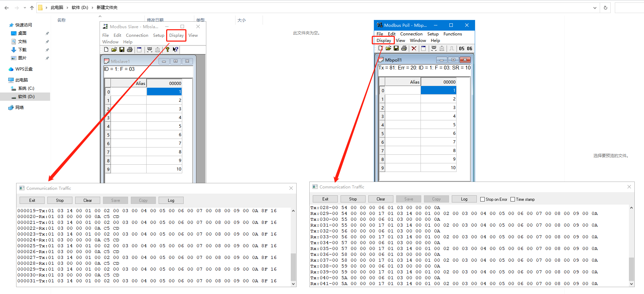The height and width of the screenshot is (294, 644).
Task: Click Stop in Modbus Slave Communication Traffic
Action: coord(60,200)
